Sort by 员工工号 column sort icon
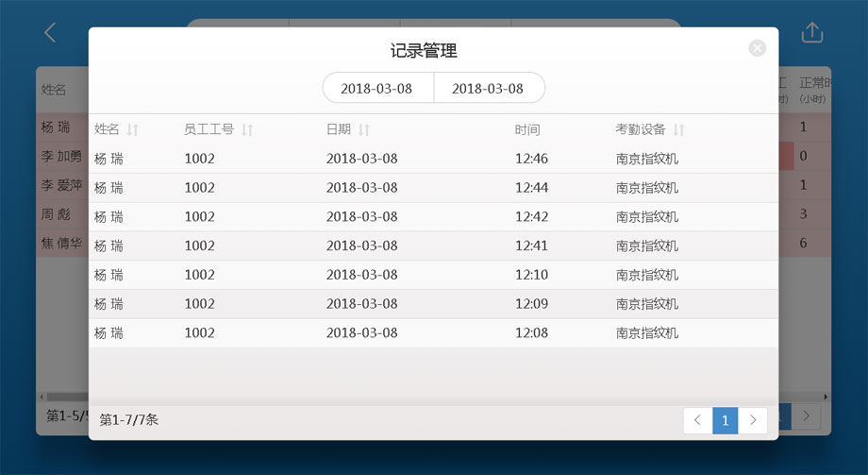This screenshot has height=475, width=868. pyautogui.click(x=247, y=130)
